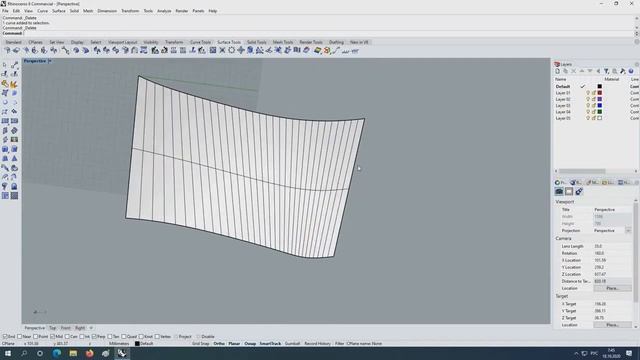Toggle the Quad osnap checkbox

pyautogui.click(x=124, y=337)
